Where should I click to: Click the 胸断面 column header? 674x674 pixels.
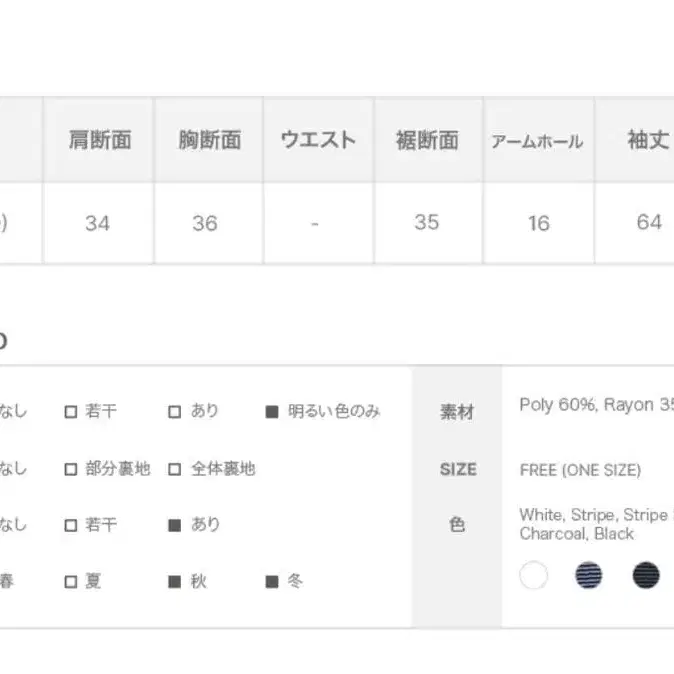(209, 140)
